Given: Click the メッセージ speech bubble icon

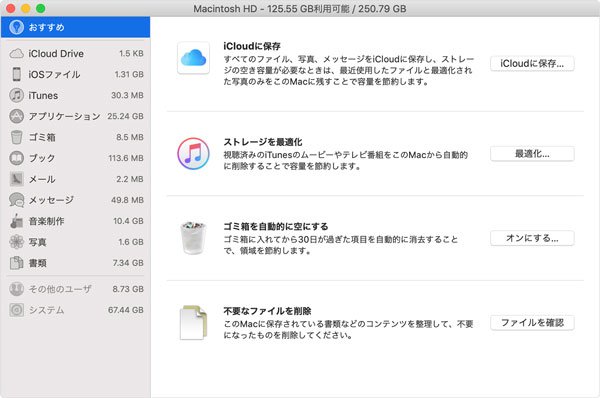Looking at the screenshot, I should [16, 200].
